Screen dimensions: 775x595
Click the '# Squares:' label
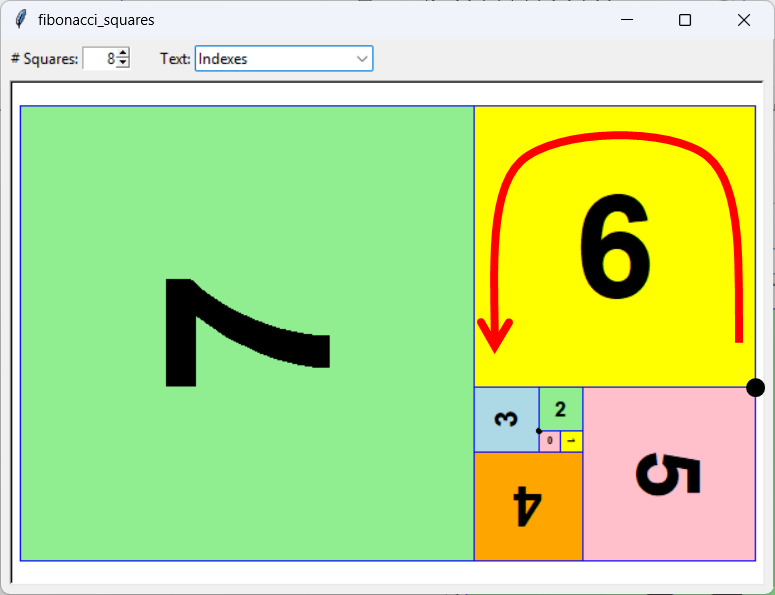click(x=44, y=59)
